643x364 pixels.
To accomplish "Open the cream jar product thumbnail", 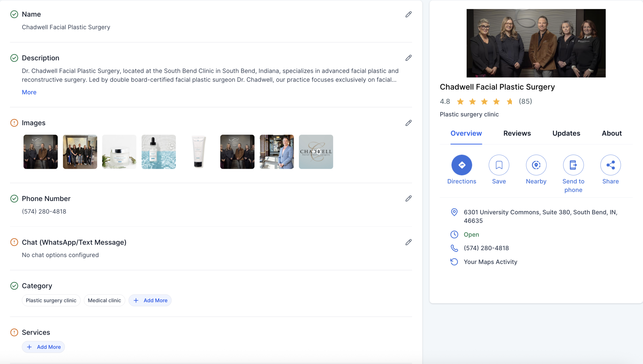I will point(119,152).
